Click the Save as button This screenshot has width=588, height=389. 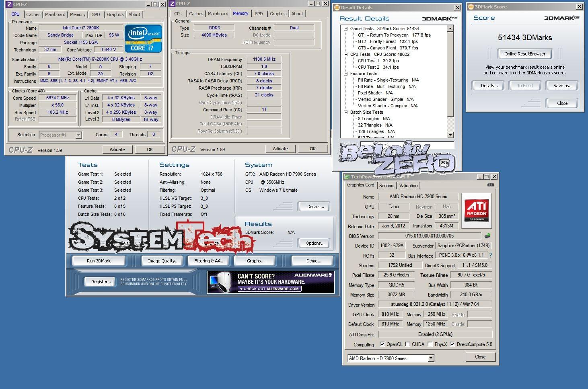(x=563, y=86)
